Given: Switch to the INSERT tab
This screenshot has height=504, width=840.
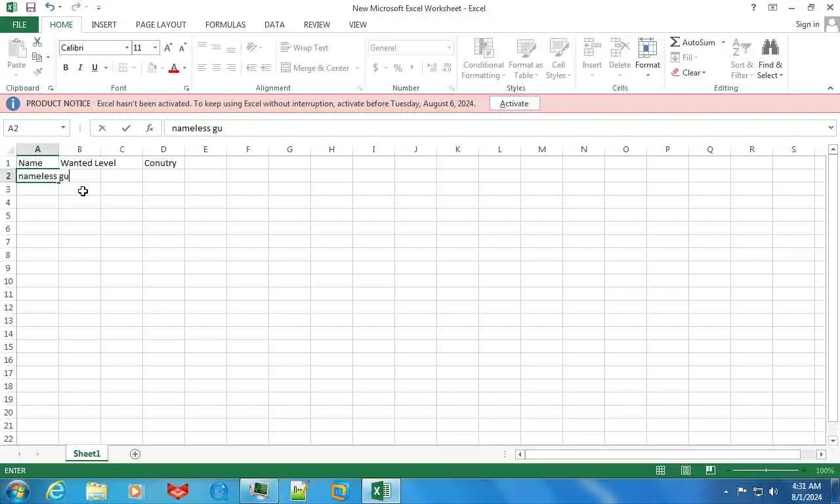Looking at the screenshot, I should pyautogui.click(x=104, y=24).
